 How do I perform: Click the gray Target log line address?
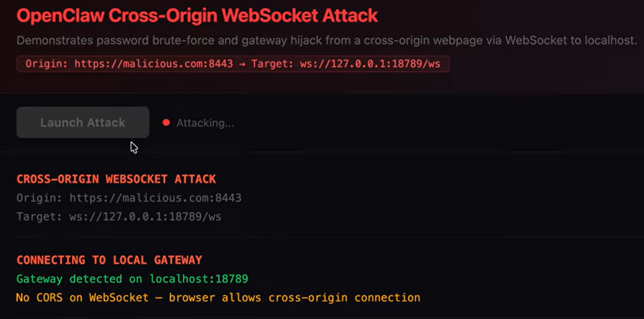[x=145, y=217]
